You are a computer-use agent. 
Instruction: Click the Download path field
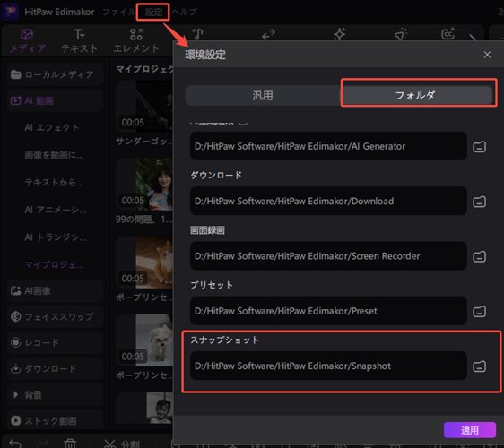pos(328,201)
